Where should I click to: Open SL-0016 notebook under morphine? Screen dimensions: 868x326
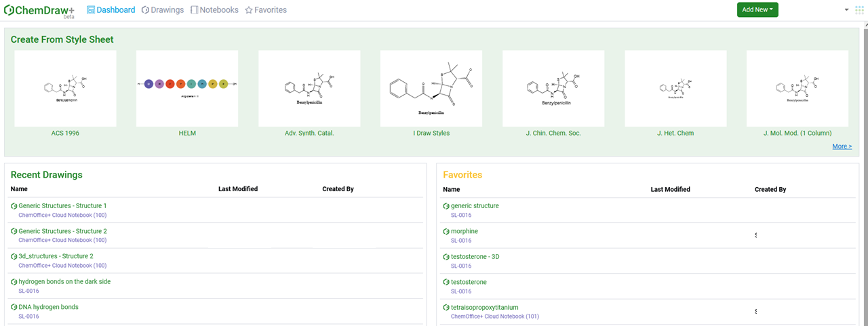point(461,241)
